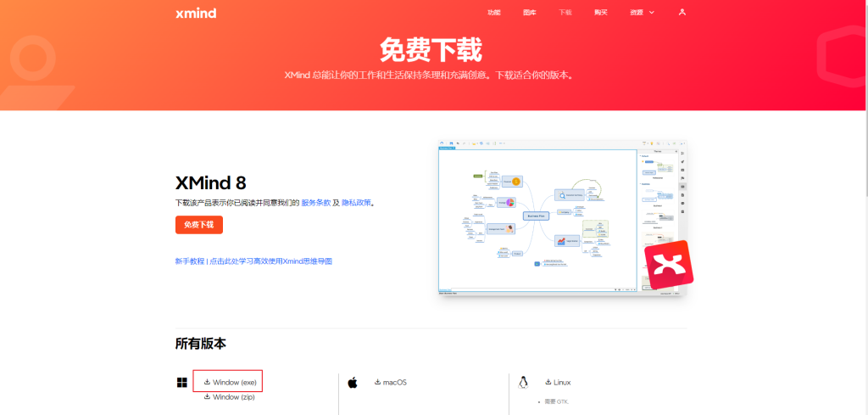Click the XMind 8 heading
This screenshot has width=868, height=415.
tap(211, 182)
